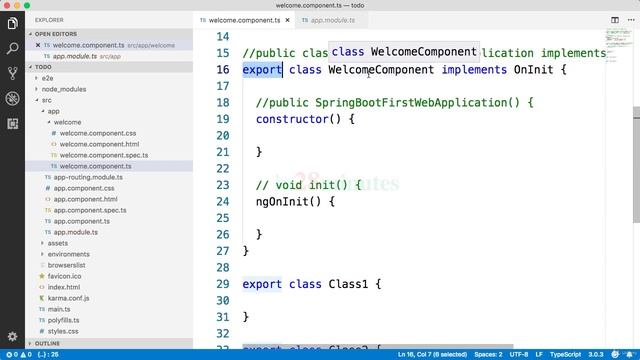Open karma.conf.js file
The height and width of the screenshot is (360, 640).
coord(68,298)
